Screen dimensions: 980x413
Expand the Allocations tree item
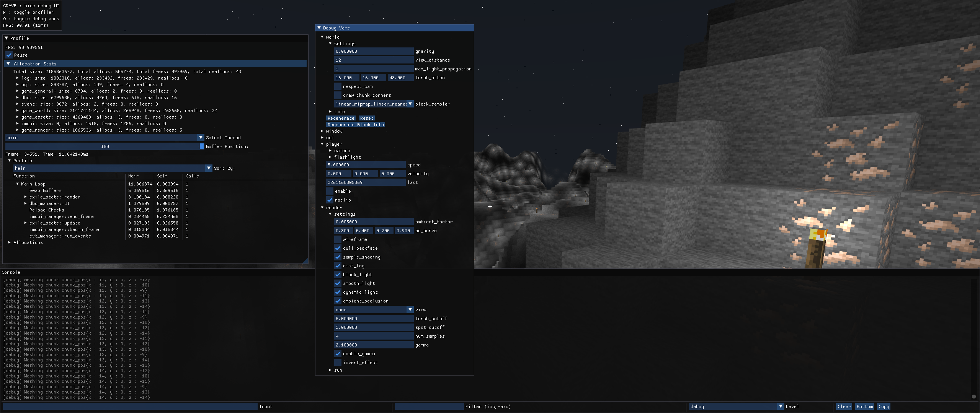pos(10,242)
